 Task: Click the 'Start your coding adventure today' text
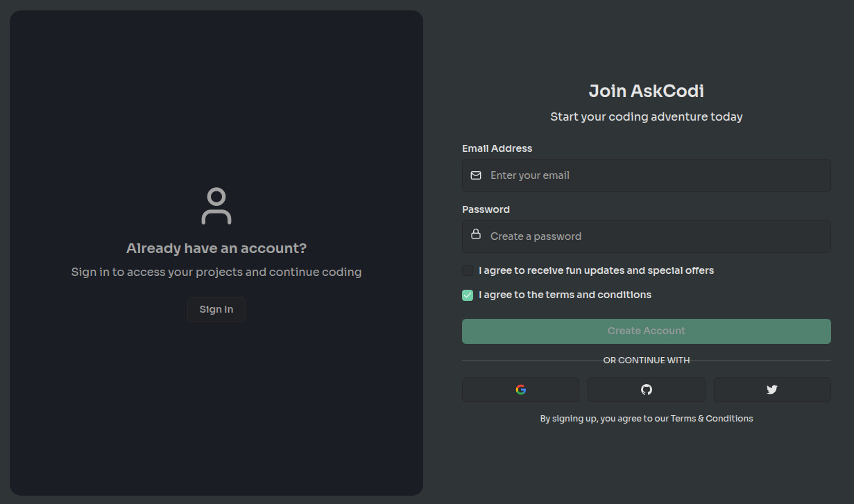tap(647, 116)
